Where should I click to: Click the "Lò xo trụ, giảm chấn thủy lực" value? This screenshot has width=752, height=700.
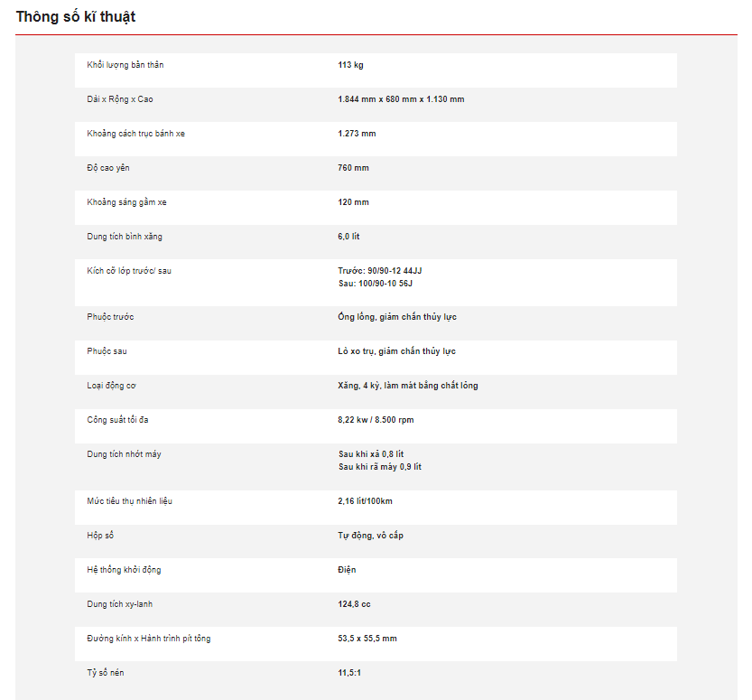(x=397, y=351)
